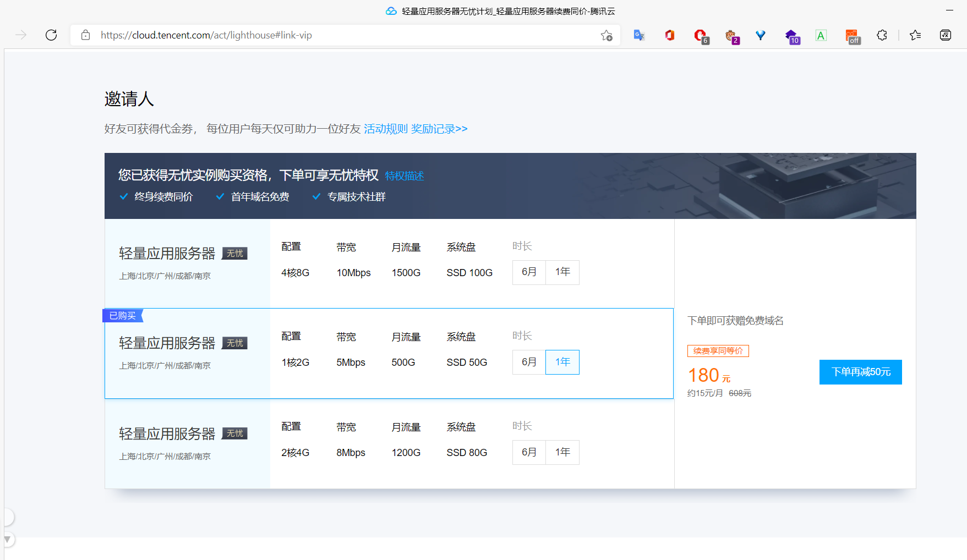The height and width of the screenshot is (560, 967).
Task: Click the green letter A extension
Action: pos(821,35)
